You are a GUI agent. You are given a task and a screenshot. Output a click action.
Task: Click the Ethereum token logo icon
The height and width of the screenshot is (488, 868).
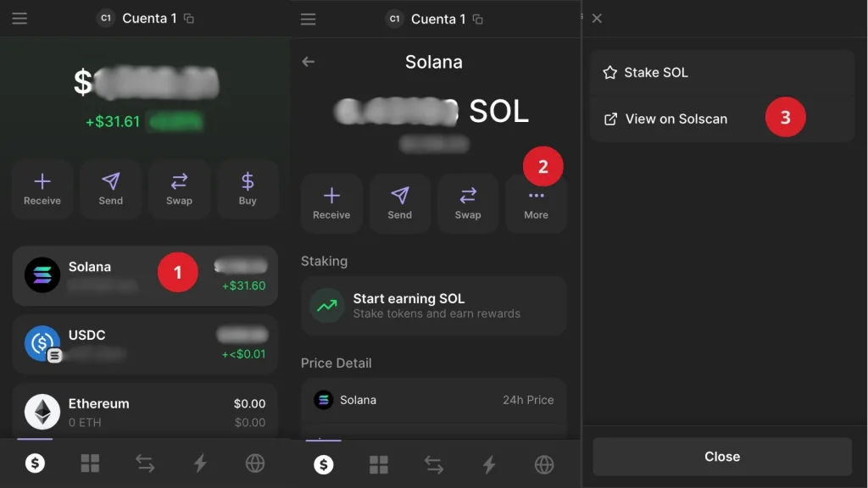[x=42, y=412]
